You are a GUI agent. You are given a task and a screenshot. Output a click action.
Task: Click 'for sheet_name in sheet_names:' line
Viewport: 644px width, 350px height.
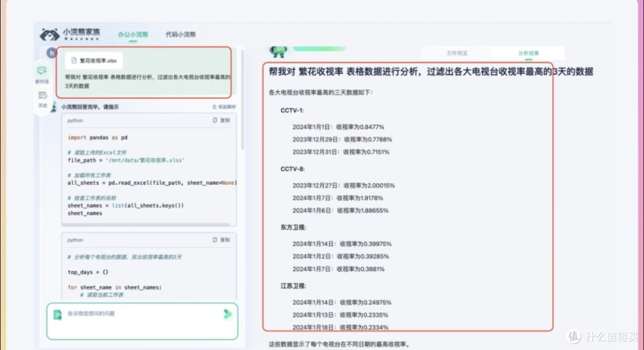pos(114,287)
